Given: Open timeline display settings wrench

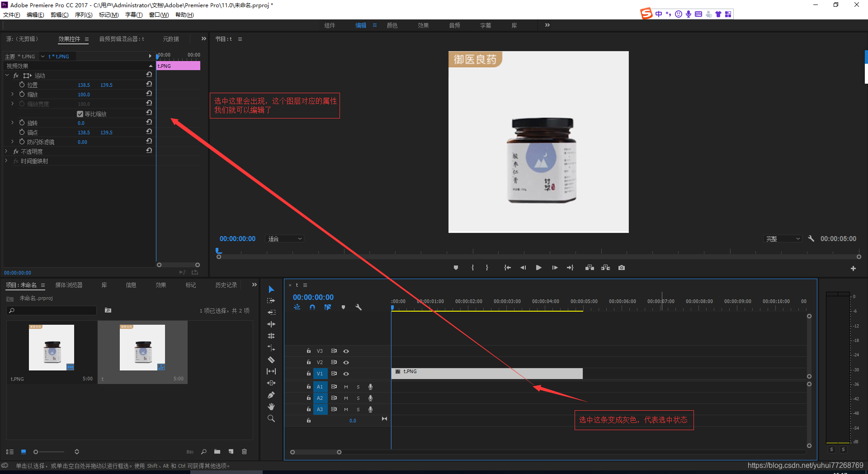Looking at the screenshot, I should [359, 308].
